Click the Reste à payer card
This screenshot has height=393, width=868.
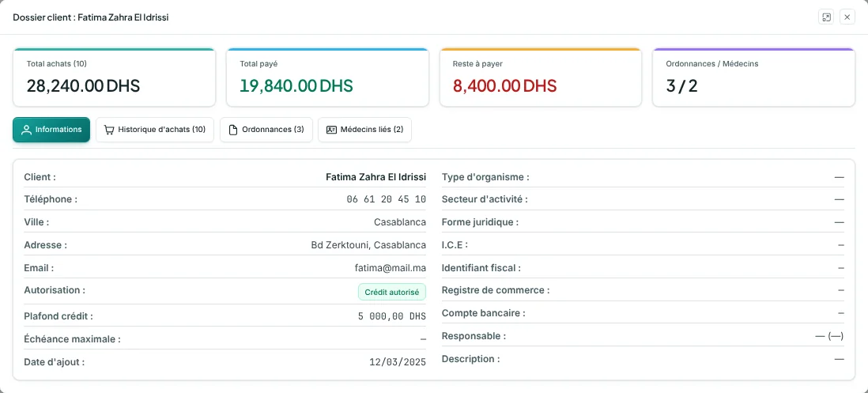[x=541, y=77]
